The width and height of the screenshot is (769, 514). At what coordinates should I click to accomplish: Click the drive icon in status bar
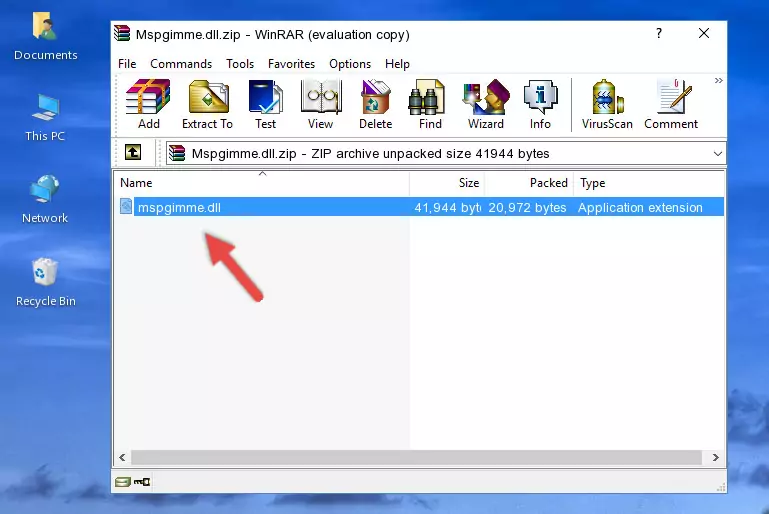[x=123, y=482]
